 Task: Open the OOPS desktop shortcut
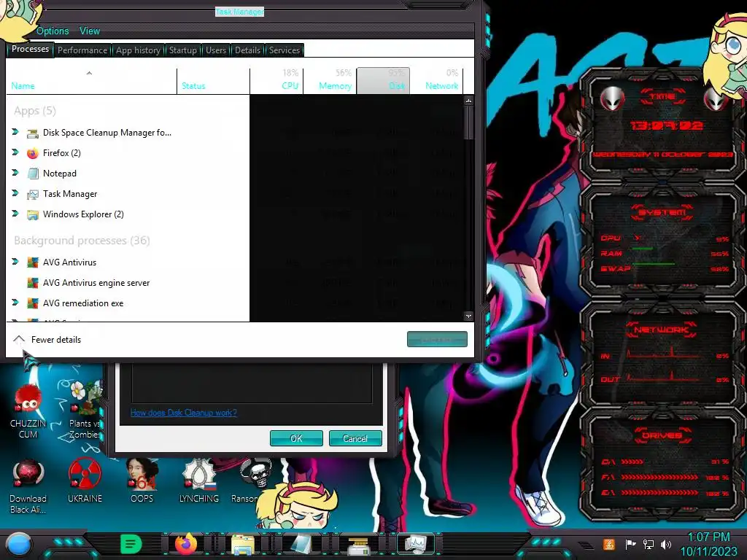point(142,481)
